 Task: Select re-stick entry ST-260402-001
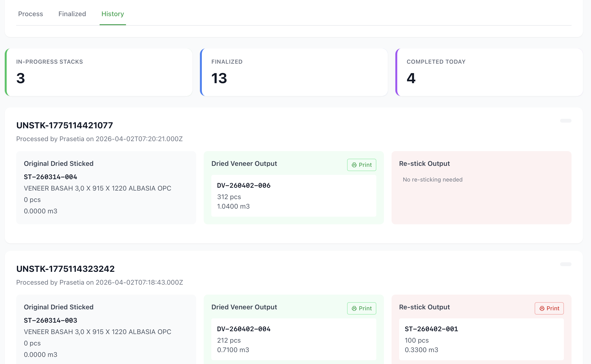(x=431, y=329)
